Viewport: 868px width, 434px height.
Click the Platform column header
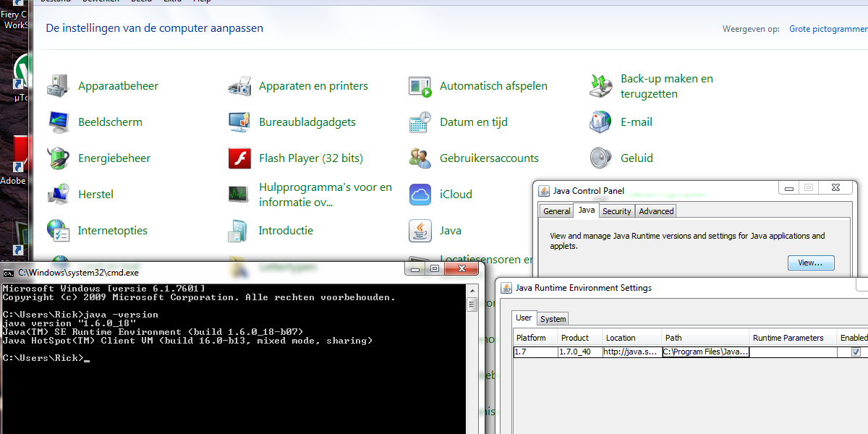535,338
